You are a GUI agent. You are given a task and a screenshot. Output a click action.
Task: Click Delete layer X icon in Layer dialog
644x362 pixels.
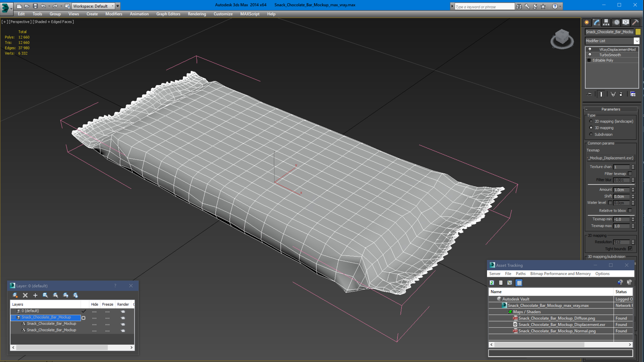25,295
